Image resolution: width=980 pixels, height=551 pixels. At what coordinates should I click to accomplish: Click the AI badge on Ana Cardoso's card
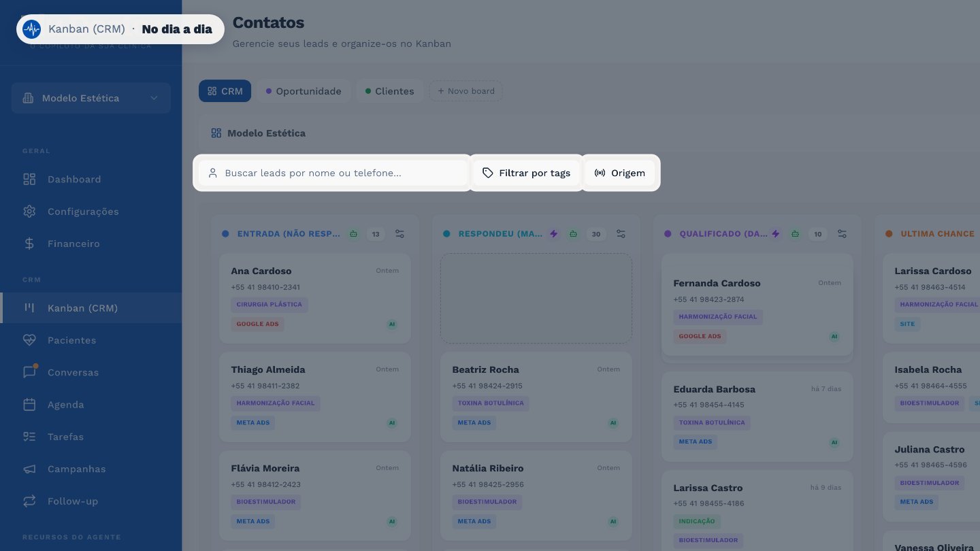[392, 324]
